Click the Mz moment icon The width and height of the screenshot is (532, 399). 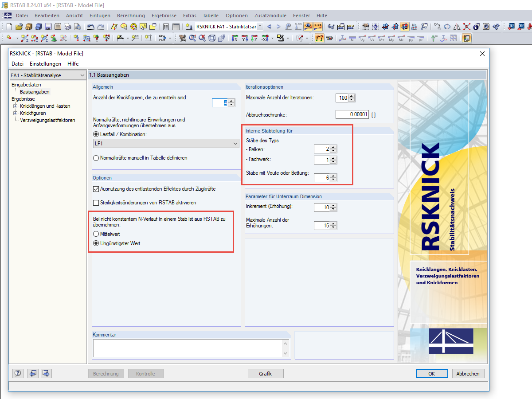(x=401, y=38)
